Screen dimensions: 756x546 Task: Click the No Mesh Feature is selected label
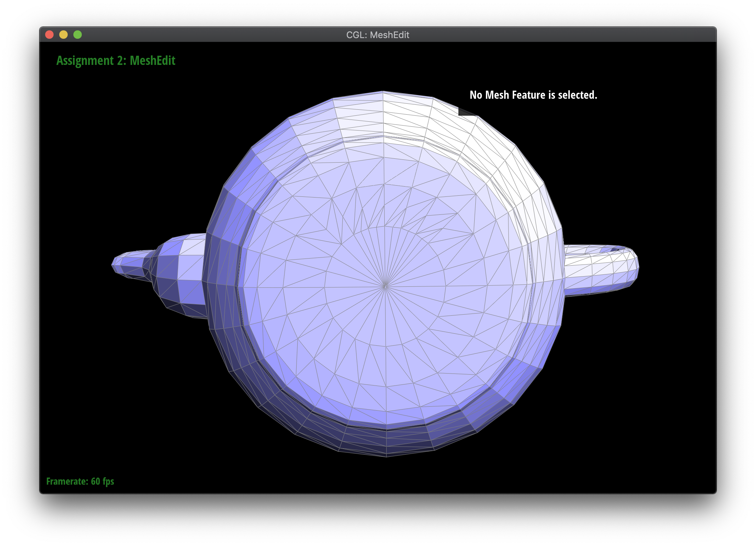coord(534,95)
